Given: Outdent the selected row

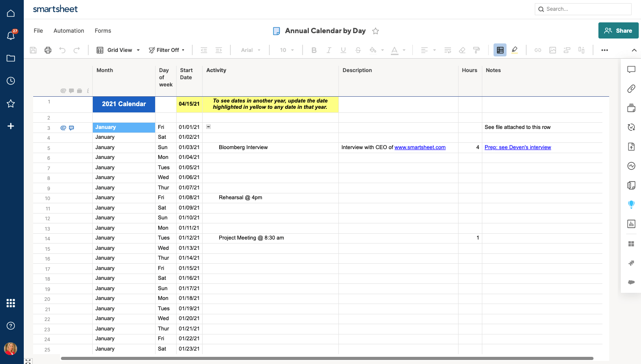Looking at the screenshot, I should click(x=204, y=50).
